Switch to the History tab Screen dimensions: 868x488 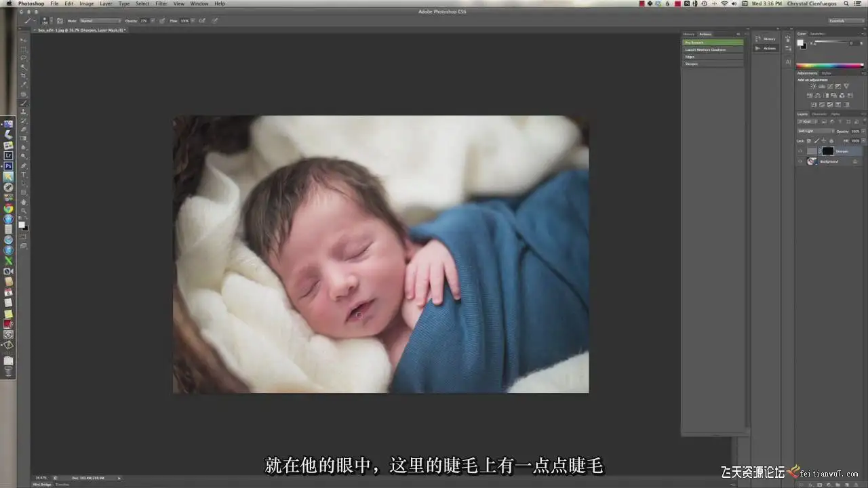(x=689, y=34)
